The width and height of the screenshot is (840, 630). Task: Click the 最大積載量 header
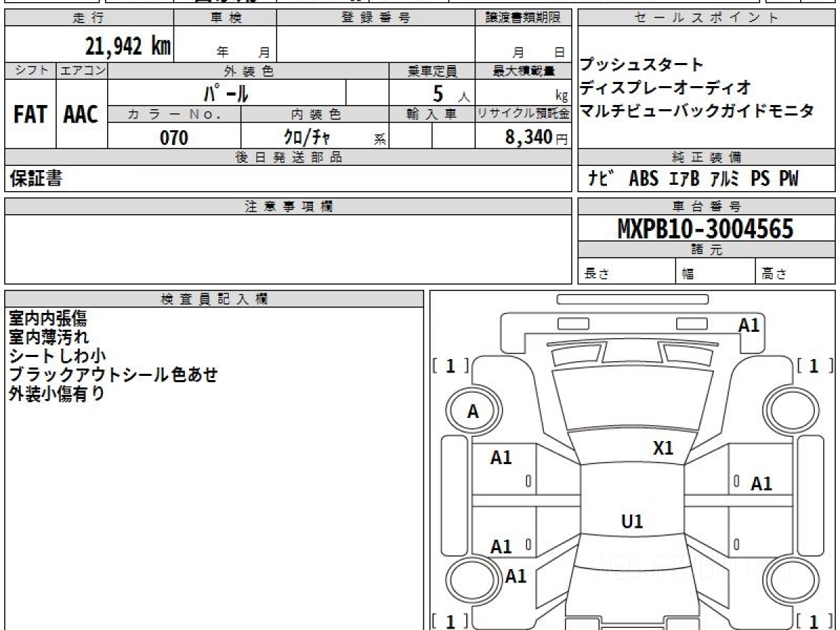click(x=523, y=71)
